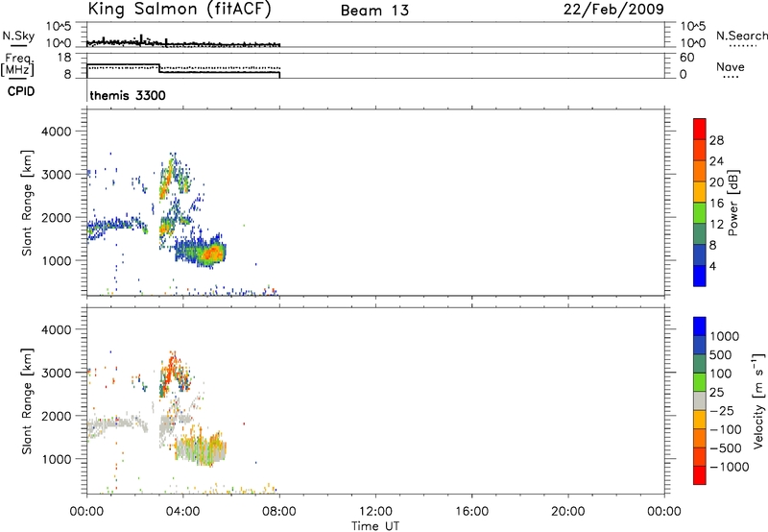Click the "4000" range tick in Power panel

pos(57,132)
